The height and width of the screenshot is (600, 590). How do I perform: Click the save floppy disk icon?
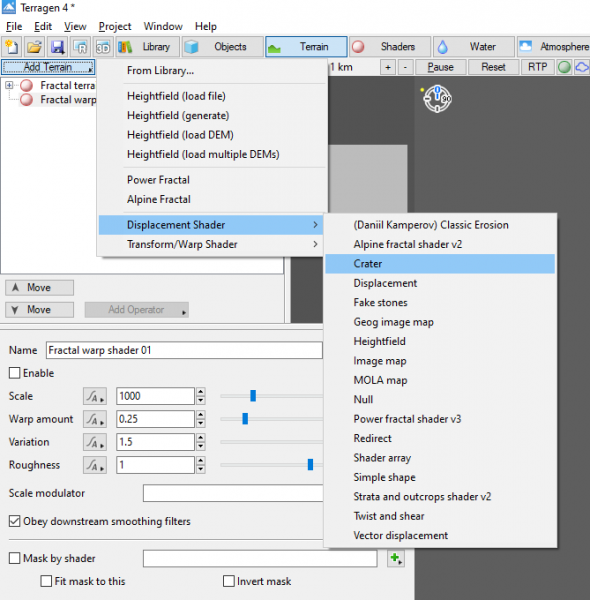[57, 47]
